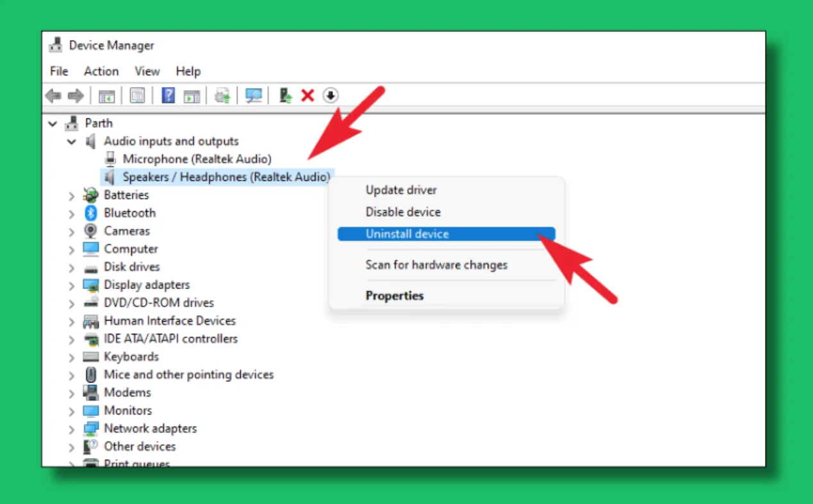
Task: Expand the Network adapters category
Action: [x=71, y=429]
